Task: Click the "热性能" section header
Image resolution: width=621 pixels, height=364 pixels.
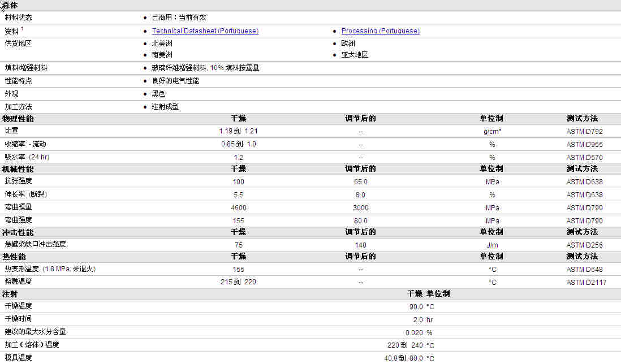Action: [14, 257]
